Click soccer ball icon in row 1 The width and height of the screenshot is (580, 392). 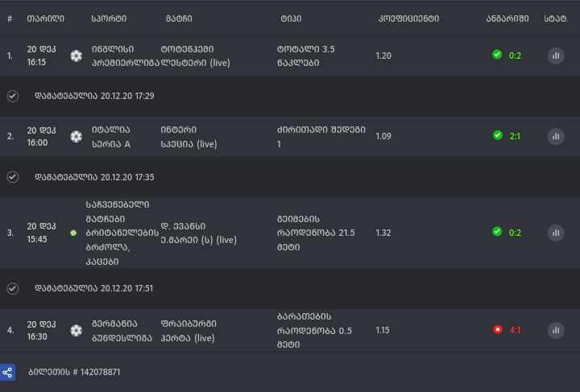pos(76,56)
